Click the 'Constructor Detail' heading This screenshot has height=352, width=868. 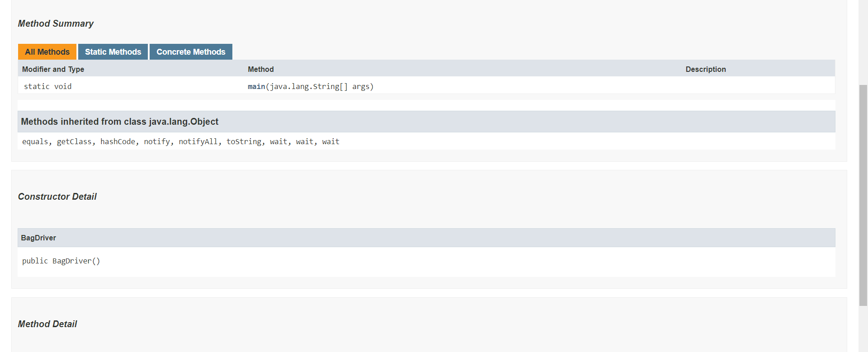click(x=57, y=197)
